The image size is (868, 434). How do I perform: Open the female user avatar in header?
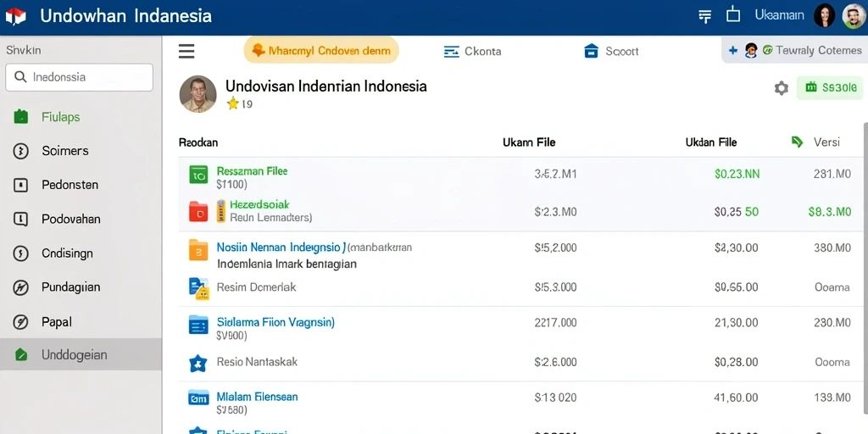coord(824,16)
